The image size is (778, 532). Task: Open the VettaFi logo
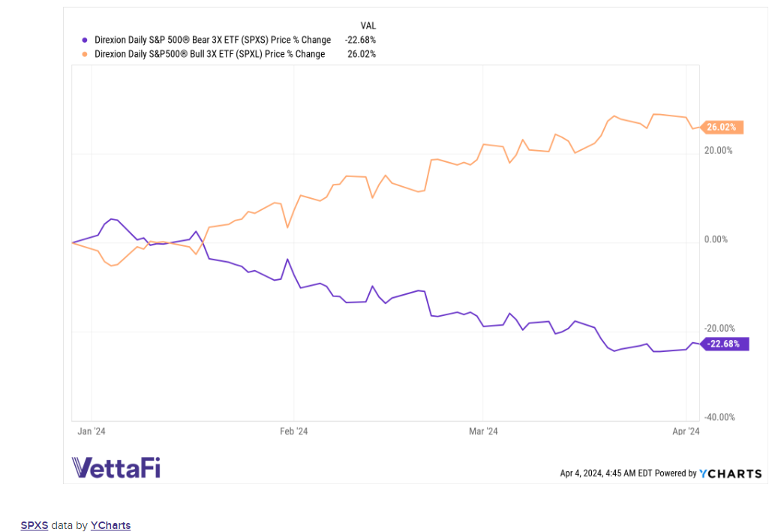116,467
